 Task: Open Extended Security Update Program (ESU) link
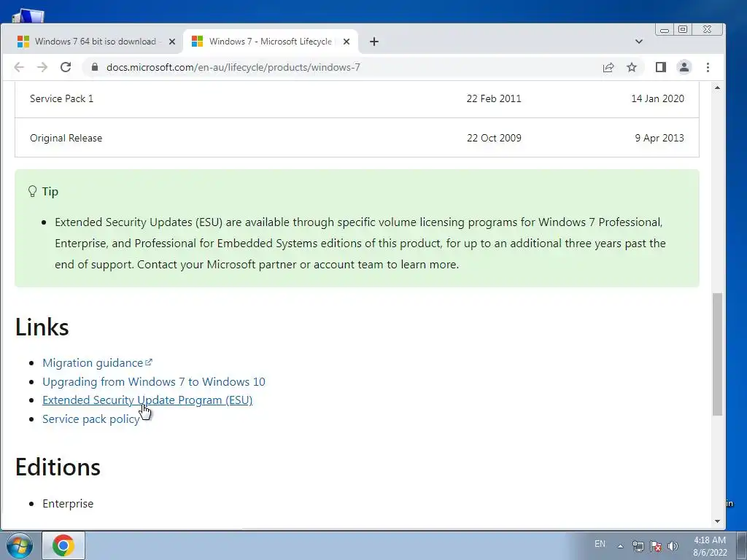147,400
